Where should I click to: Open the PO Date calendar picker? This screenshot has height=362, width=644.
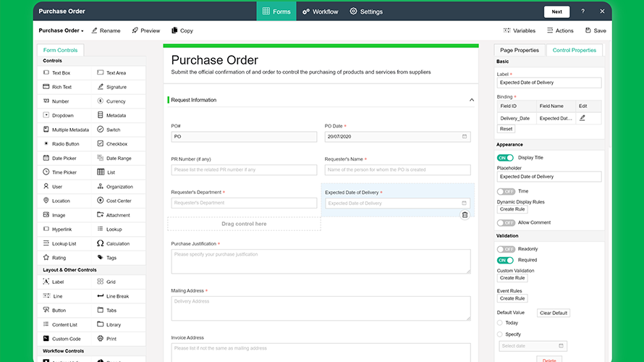pyautogui.click(x=465, y=136)
